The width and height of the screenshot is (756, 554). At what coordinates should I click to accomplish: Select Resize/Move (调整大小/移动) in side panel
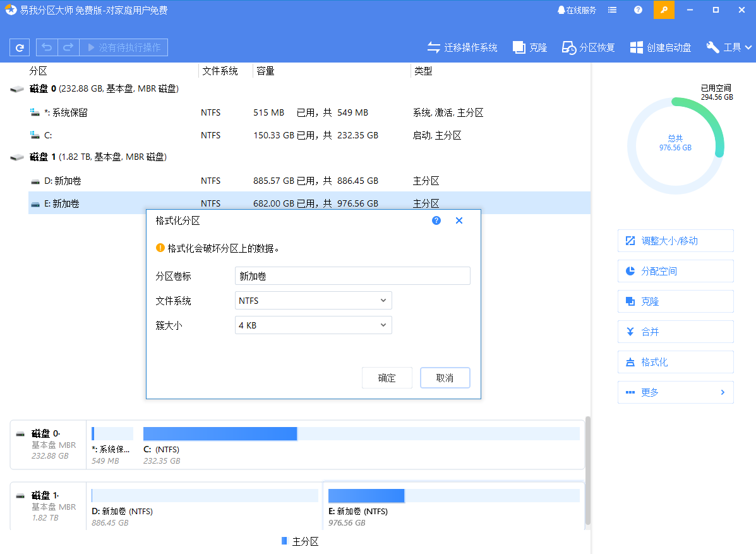point(675,241)
